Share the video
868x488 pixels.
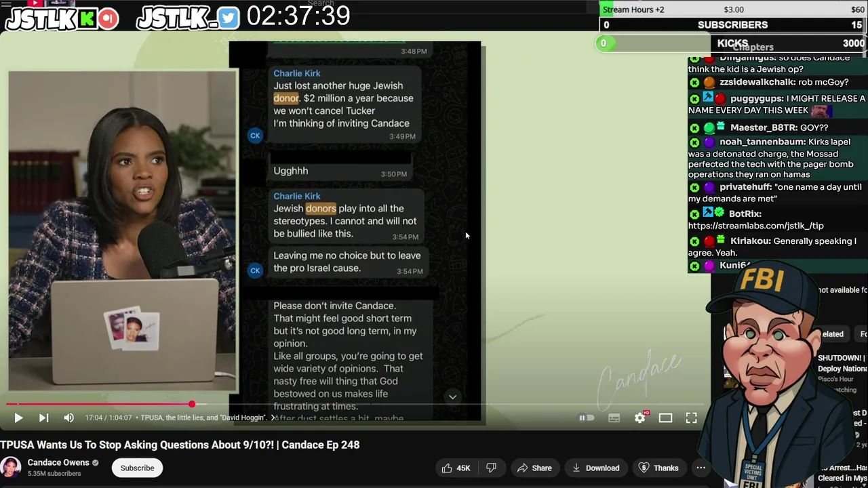pos(534,468)
